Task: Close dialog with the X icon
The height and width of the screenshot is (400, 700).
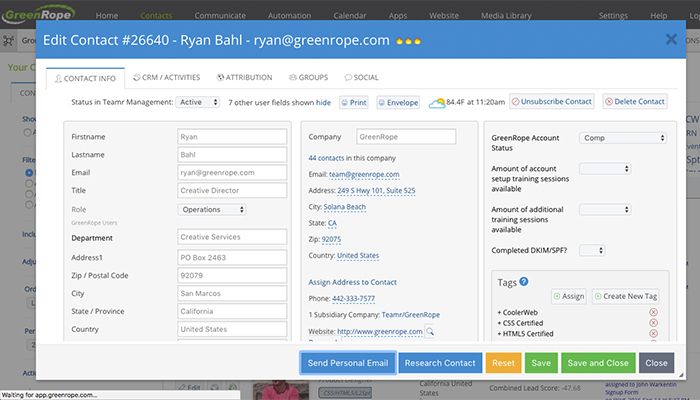Action: (x=671, y=39)
